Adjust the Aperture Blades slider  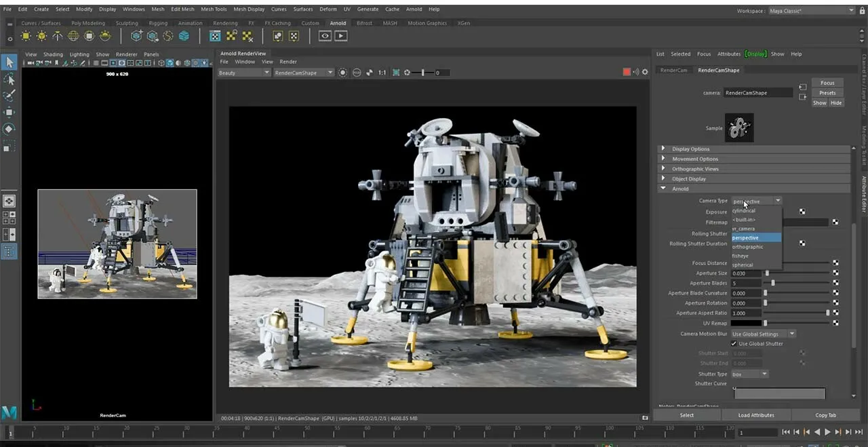[x=773, y=283]
